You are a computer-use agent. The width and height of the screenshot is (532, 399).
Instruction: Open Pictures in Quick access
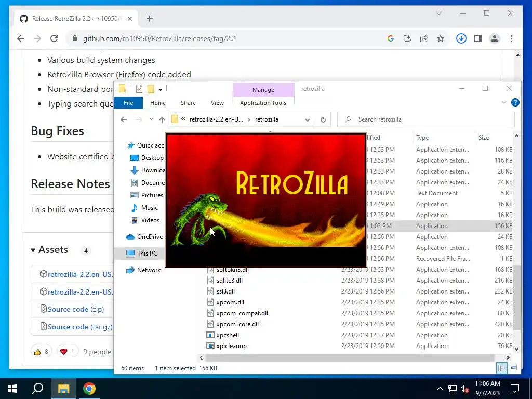pos(147,195)
